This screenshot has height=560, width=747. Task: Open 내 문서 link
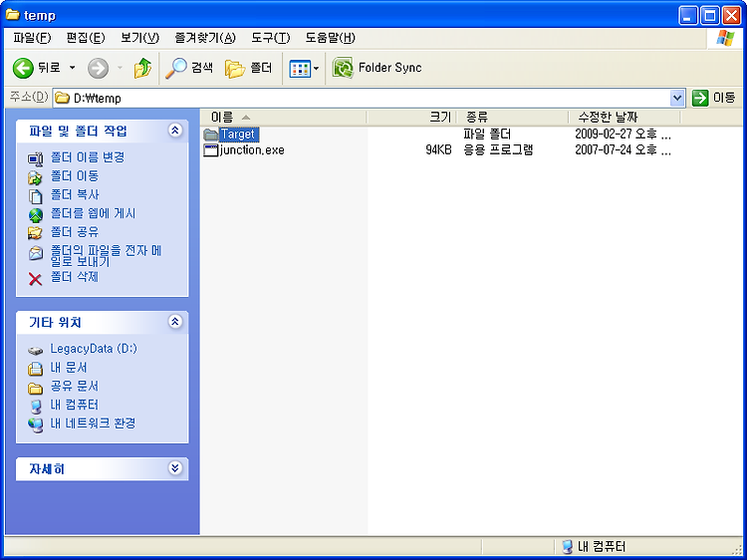[69, 368]
